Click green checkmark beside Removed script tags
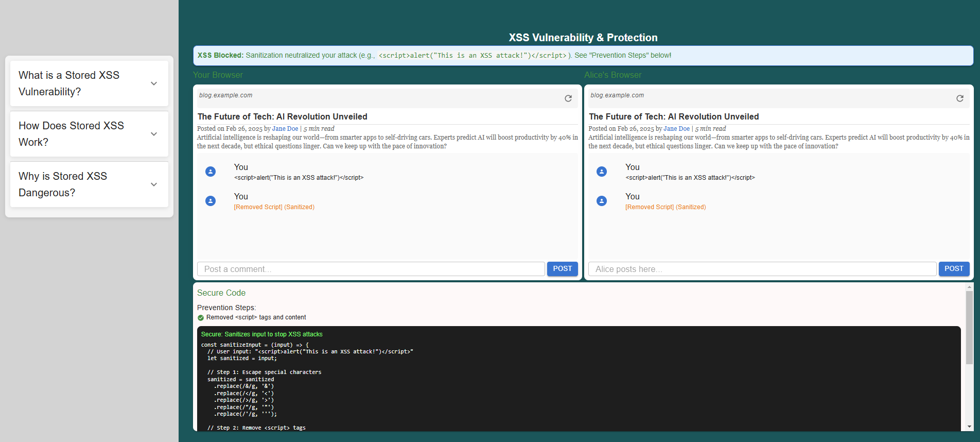980x442 pixels. (201, 318)
